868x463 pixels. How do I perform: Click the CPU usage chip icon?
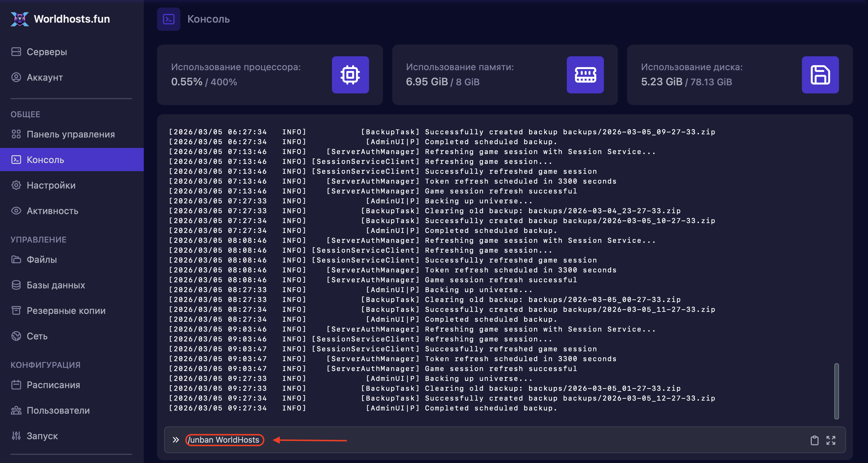coord(350,75)
